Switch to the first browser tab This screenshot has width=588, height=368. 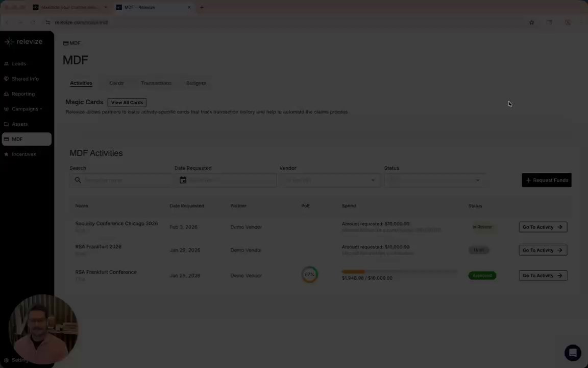[x=70, y=8]
